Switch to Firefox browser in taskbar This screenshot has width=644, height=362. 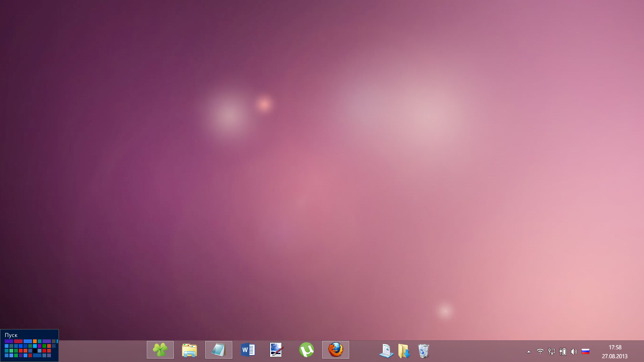(x=336, y=350)
